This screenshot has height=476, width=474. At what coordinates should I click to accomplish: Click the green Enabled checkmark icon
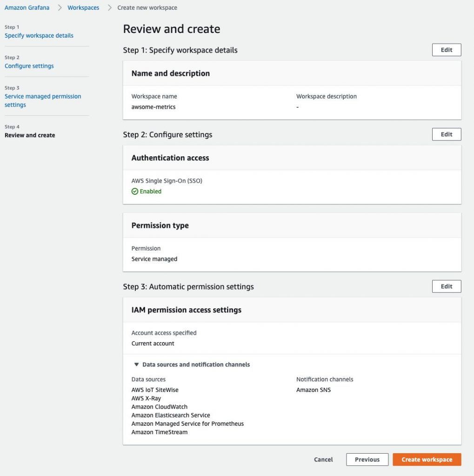point(134,191)
